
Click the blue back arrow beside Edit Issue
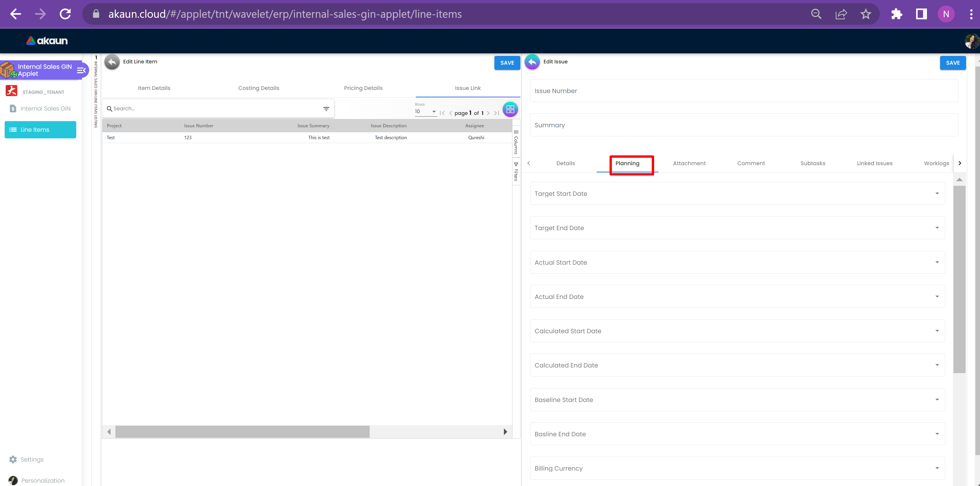point(532,62)
